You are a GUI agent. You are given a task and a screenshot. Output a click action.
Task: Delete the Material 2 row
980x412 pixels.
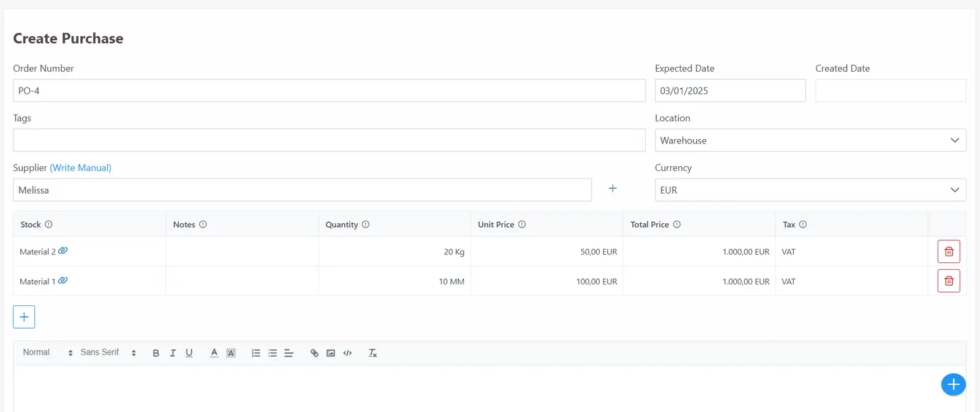tap(949, 251)
